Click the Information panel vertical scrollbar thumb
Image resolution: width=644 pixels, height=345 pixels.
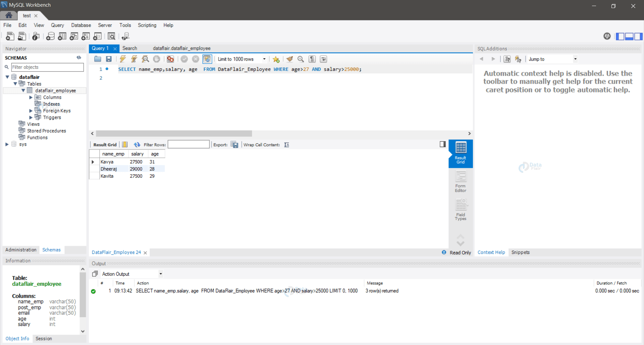coord(83,295)
